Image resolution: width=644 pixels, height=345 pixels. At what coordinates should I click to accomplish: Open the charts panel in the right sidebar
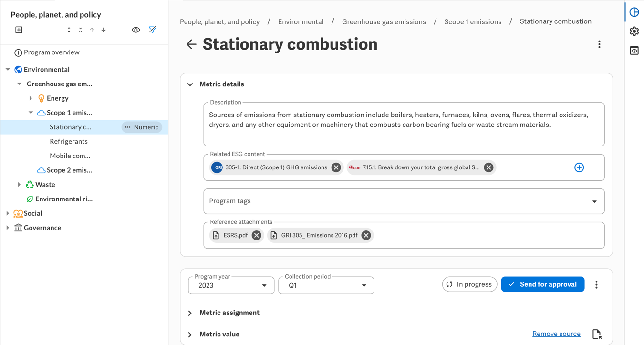pos(634,11)
